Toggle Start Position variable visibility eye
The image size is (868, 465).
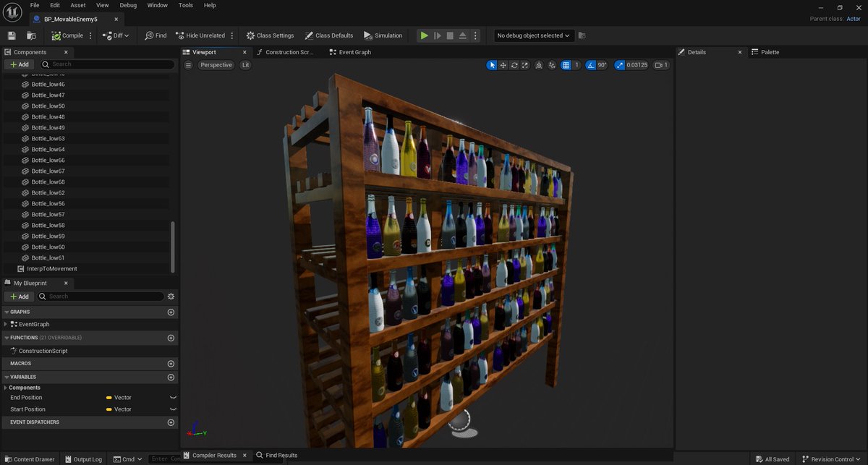click(x=173, y=409)
